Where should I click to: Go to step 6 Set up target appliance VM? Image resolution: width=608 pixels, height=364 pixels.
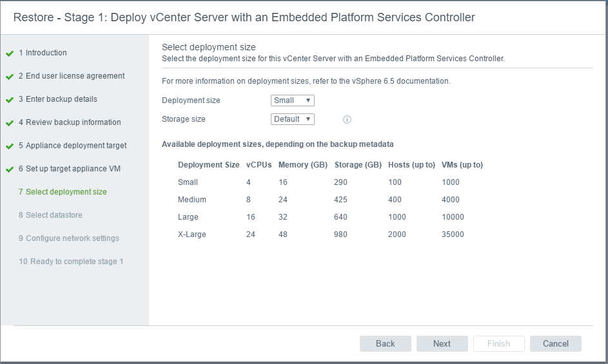(x=70, y=169)
